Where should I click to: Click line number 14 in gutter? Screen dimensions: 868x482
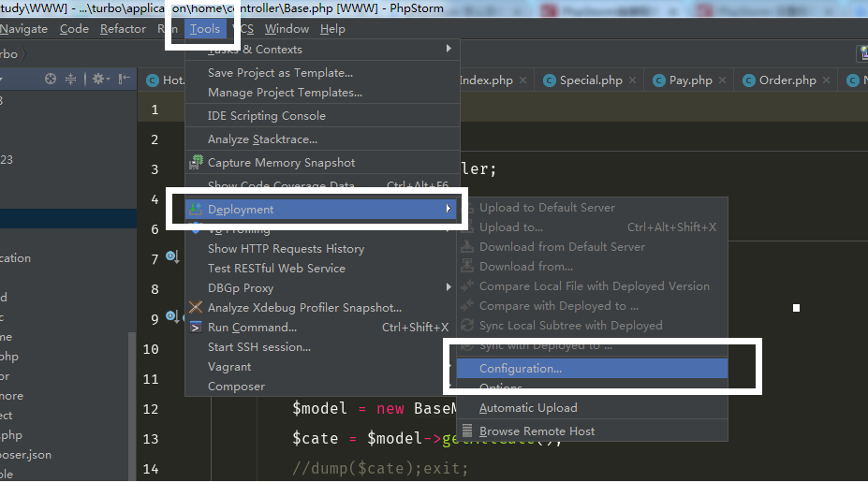pos(151,469)
